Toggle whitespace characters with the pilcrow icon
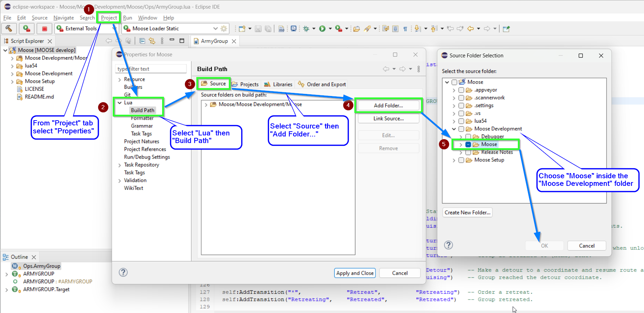The image size is (644, 313). [x=405, y=28]
